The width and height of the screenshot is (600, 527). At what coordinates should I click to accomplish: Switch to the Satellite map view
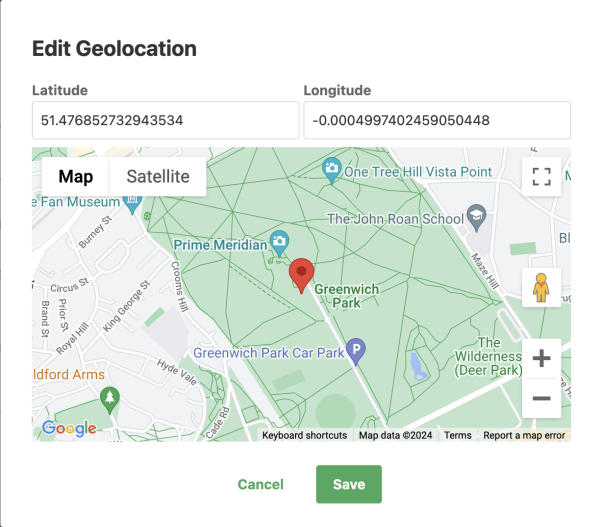157,177
